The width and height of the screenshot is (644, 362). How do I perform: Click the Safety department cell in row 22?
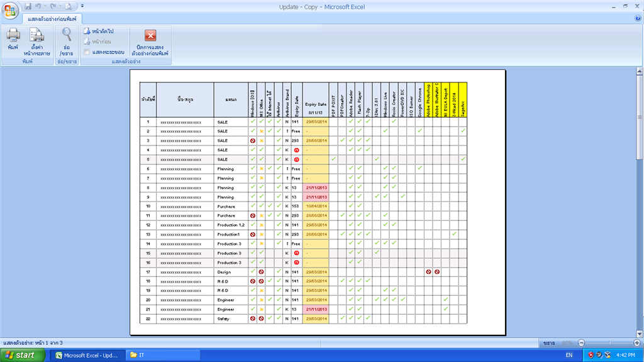point(231,319)
